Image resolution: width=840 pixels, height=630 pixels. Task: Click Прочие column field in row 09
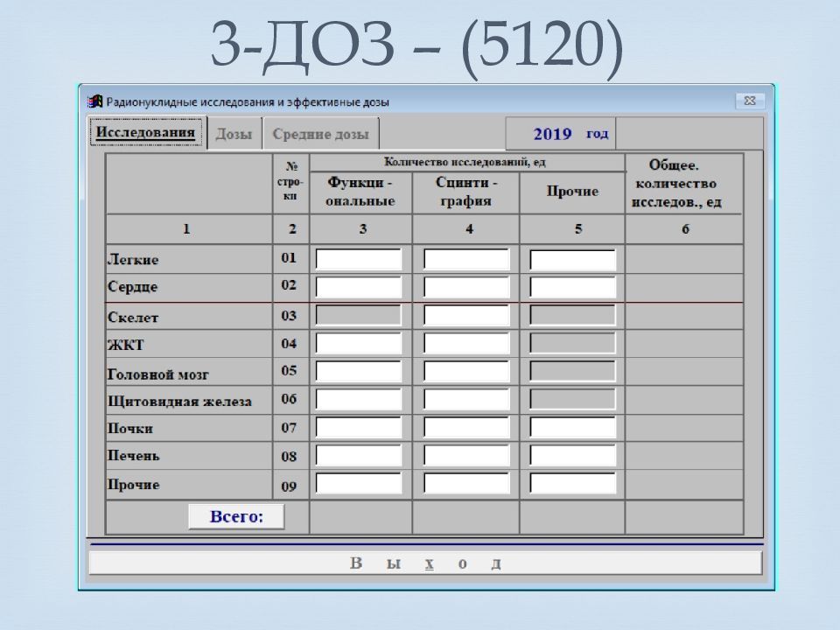click(x=572, y=484)
